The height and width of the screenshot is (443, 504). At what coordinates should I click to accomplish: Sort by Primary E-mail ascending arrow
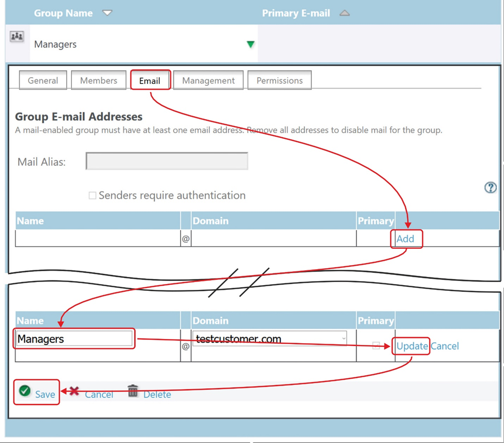(345, 13)
